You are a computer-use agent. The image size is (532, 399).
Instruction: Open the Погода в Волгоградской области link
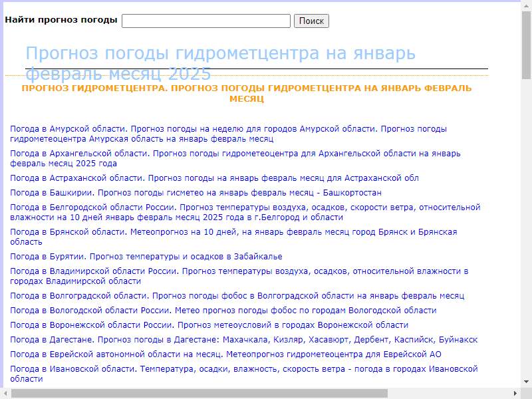[x=237, y=296]
